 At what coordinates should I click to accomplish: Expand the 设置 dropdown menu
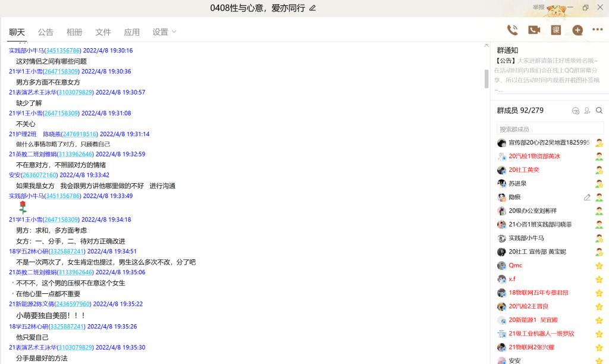tap(165, 32)
